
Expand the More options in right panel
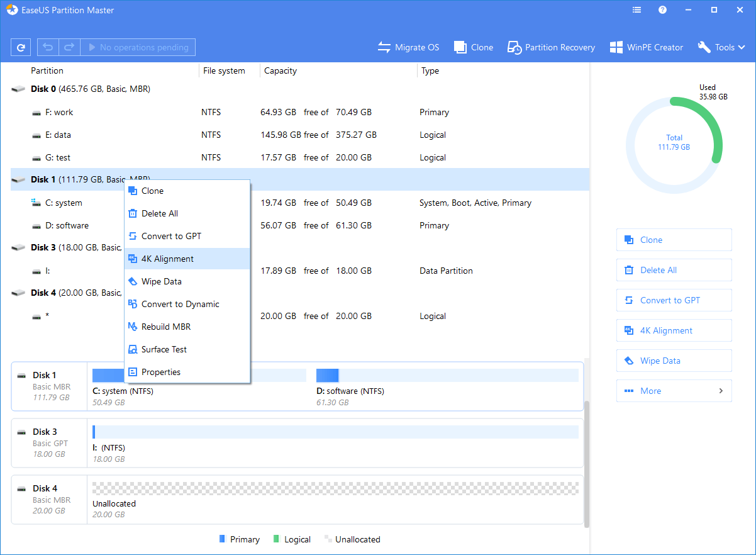(674, 391)
